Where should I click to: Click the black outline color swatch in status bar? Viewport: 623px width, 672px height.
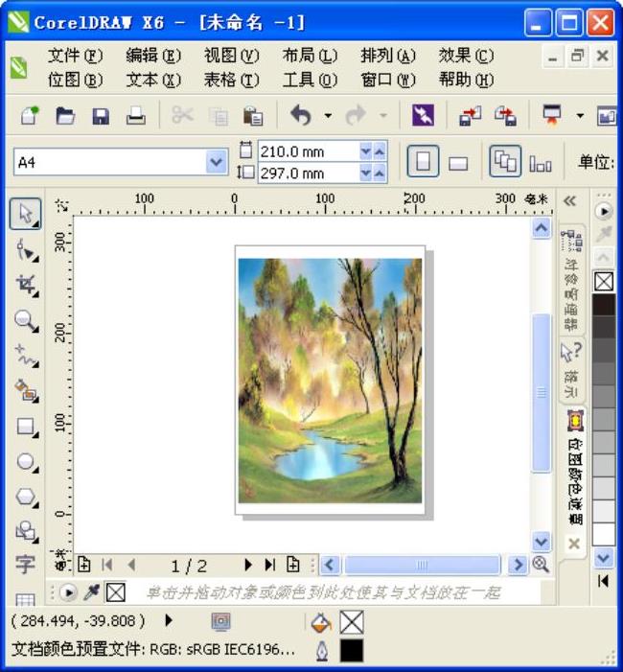[x=352, y=651]
